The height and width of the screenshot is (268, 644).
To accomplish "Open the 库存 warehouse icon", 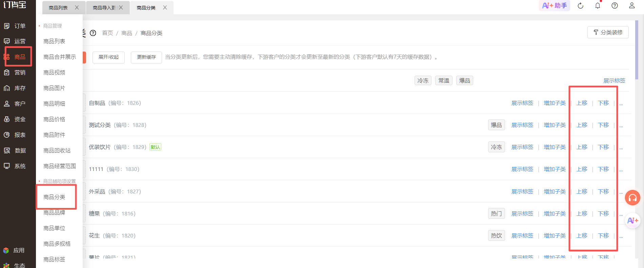I will (7, 88).
